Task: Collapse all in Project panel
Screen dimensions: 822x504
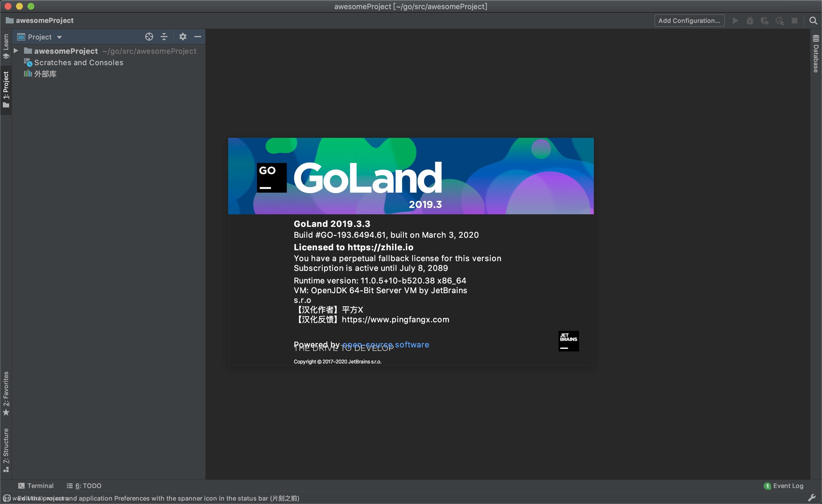Action: pos(164,37)
